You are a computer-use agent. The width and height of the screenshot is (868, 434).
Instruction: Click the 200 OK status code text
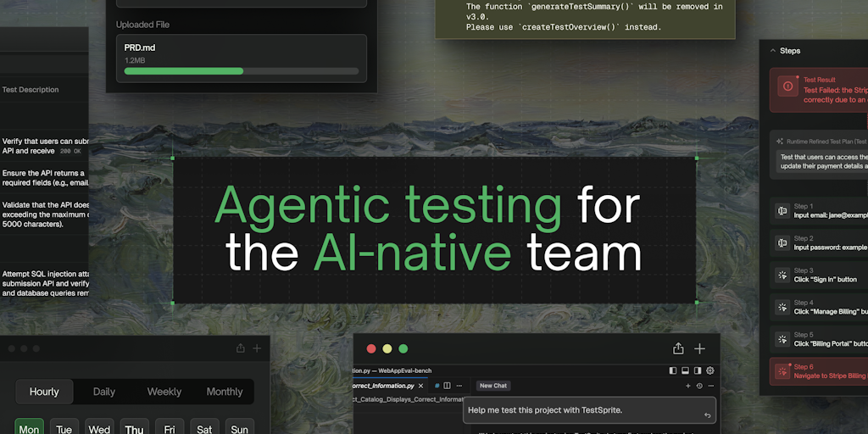point(70,151)
